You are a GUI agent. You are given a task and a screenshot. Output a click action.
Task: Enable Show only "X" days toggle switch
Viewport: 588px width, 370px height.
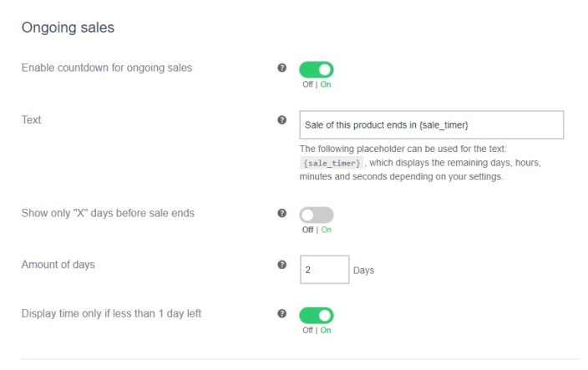tap(317, 215)
